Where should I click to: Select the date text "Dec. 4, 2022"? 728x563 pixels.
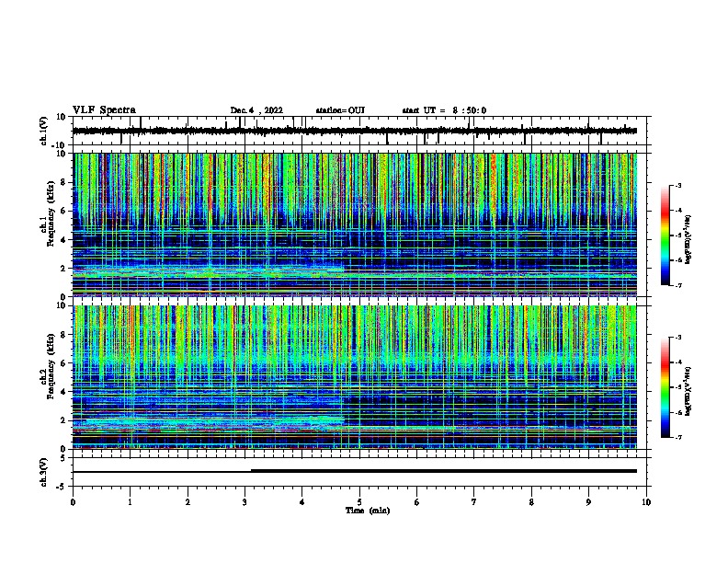[256, 110]
